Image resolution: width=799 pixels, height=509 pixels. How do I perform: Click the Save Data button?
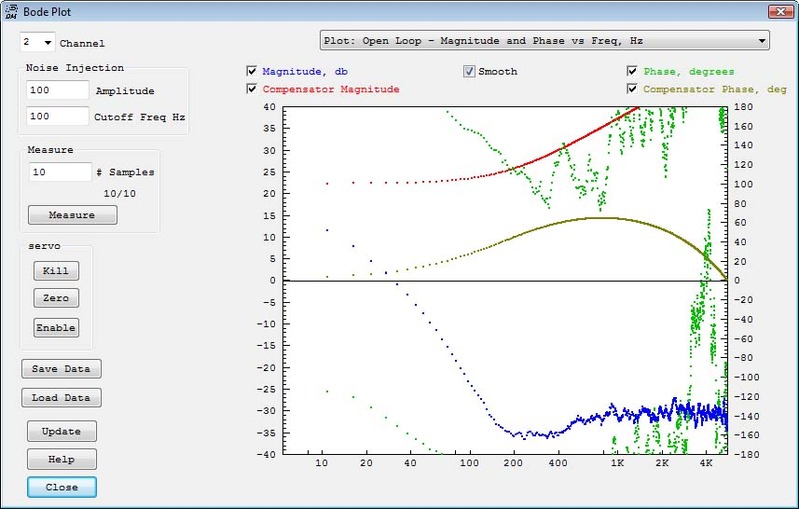pos(62,368)
